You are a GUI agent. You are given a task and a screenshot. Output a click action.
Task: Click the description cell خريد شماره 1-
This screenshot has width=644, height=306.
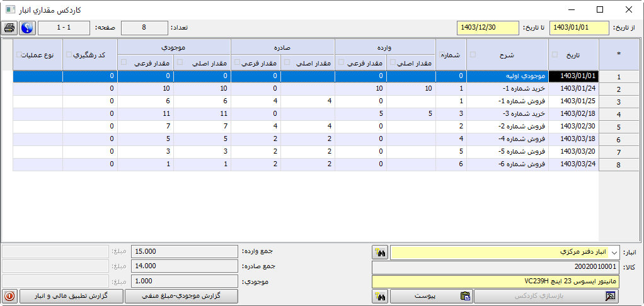[507, 89]
